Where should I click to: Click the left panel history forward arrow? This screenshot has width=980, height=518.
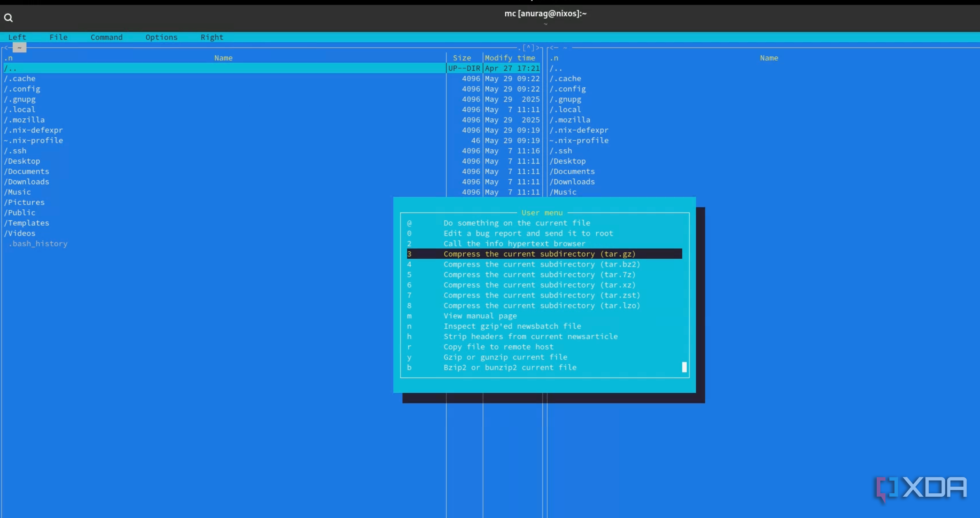pos(538,48)
